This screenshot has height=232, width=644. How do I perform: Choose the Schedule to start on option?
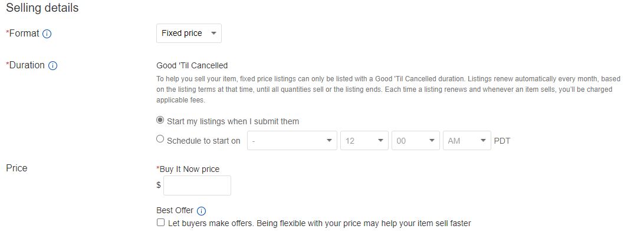[x=160, y=140]
